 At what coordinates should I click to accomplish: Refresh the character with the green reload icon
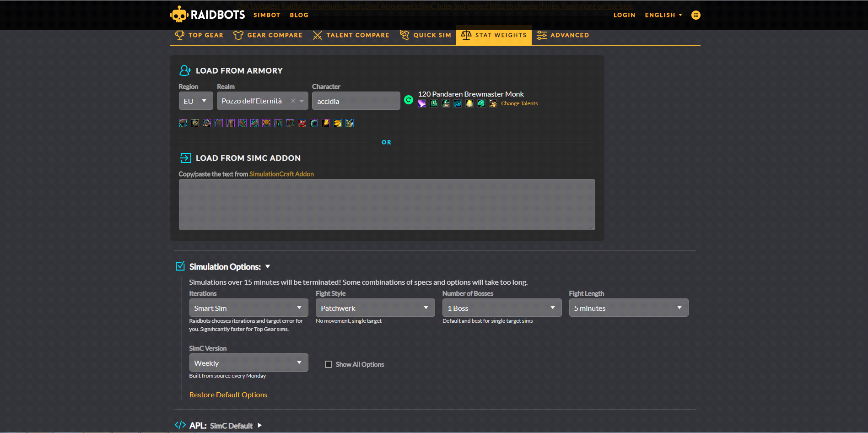point(409,100)
